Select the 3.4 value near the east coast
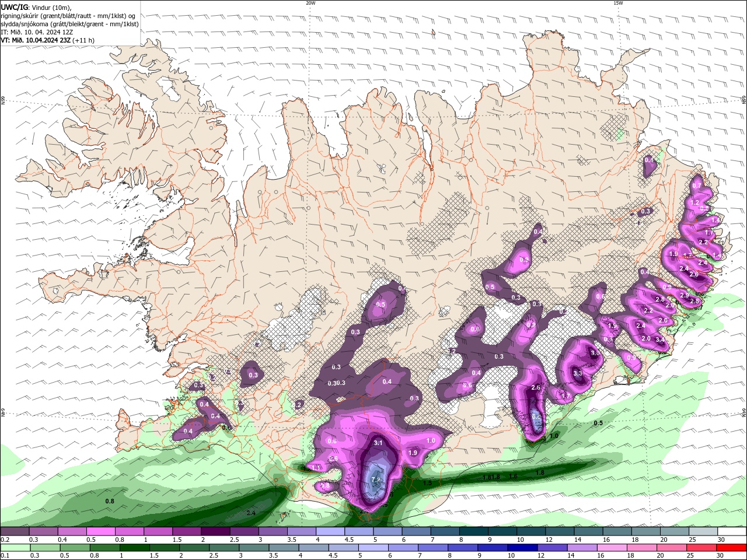Screen dimensions: 747x560 pos(660,339)
